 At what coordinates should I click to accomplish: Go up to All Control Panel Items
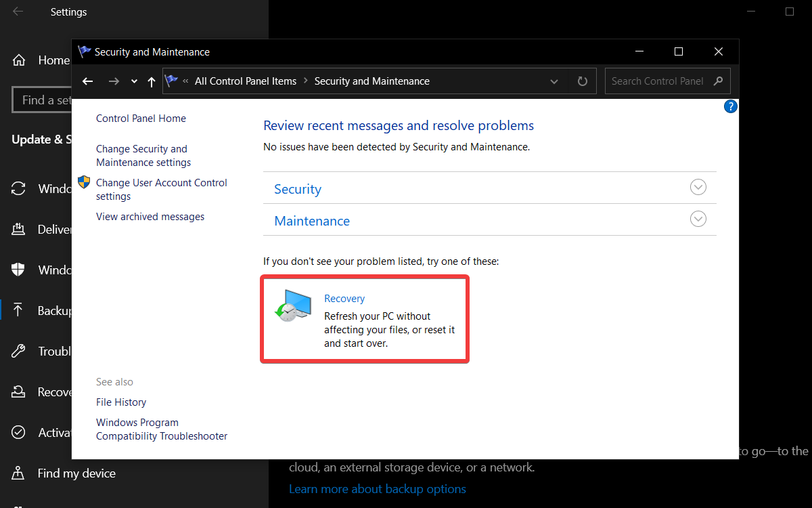(x=152, y=81)
